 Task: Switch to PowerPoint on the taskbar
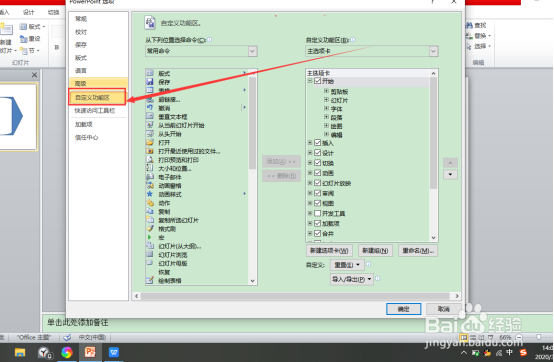(x=90, y=352)
